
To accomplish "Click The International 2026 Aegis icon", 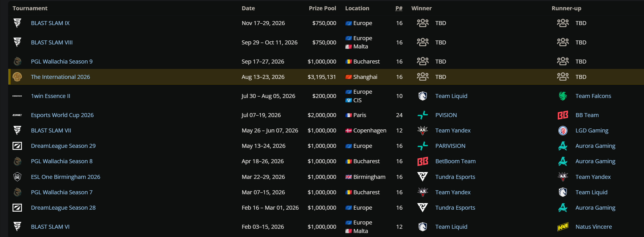I will click(x=17, y=77).
